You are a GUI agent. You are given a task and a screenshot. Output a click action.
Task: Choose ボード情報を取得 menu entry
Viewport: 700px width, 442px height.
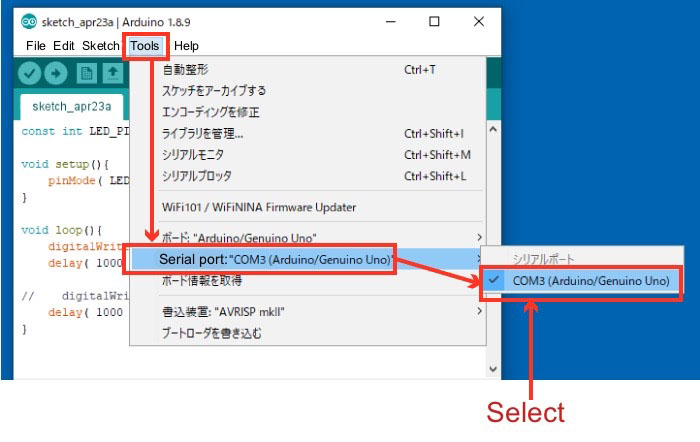click(x=308, y=281)
